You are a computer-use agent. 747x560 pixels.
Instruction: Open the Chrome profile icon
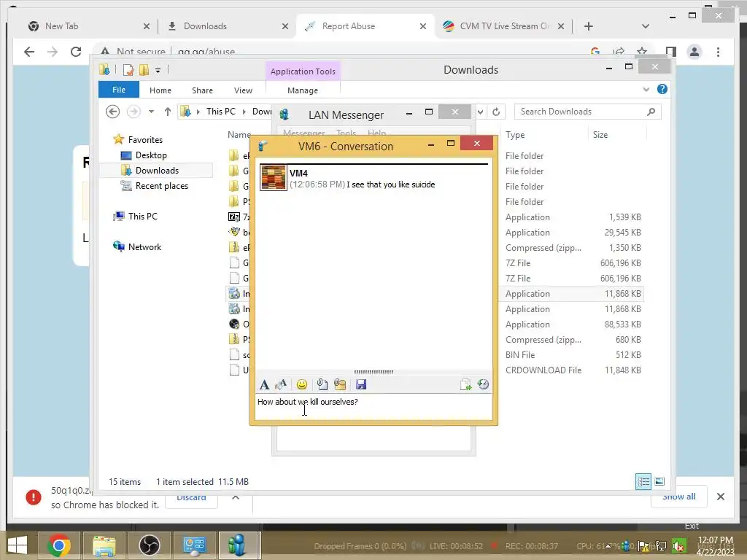(x=694, y=52)
